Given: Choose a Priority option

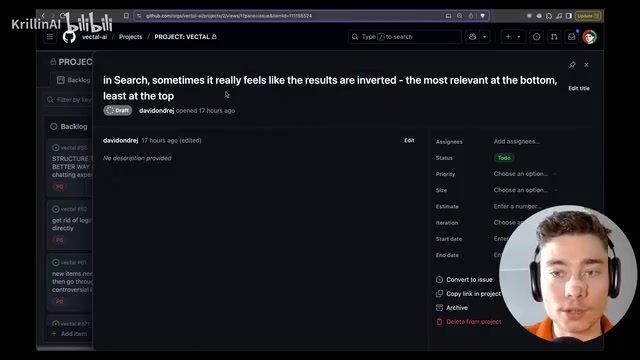Looking at the screenshot, I should pyautogui.click(x=521, y=174).
